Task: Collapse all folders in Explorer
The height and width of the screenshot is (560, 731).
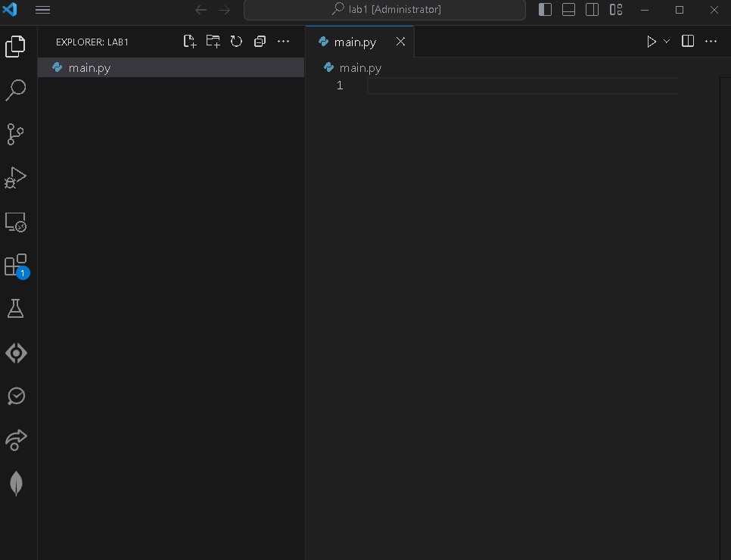Action: pos(260,42)
